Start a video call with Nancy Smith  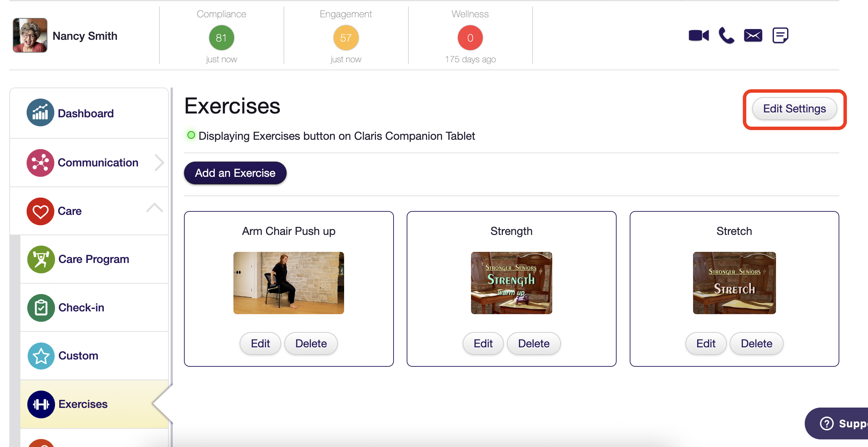(x=698, y=35)
